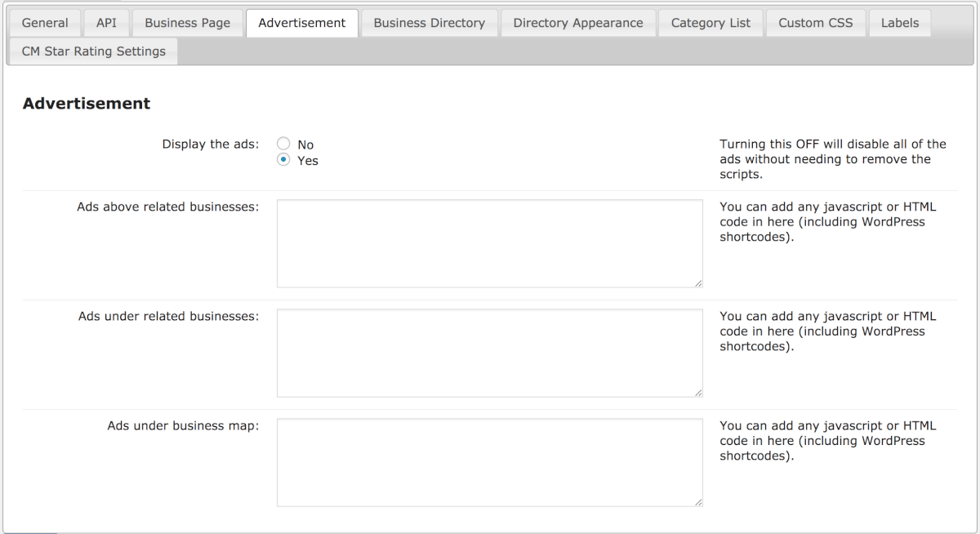Viewport: 980px width, 534px height.
Task: Select the No radio button for Display the ads
Action: point(284,145)
